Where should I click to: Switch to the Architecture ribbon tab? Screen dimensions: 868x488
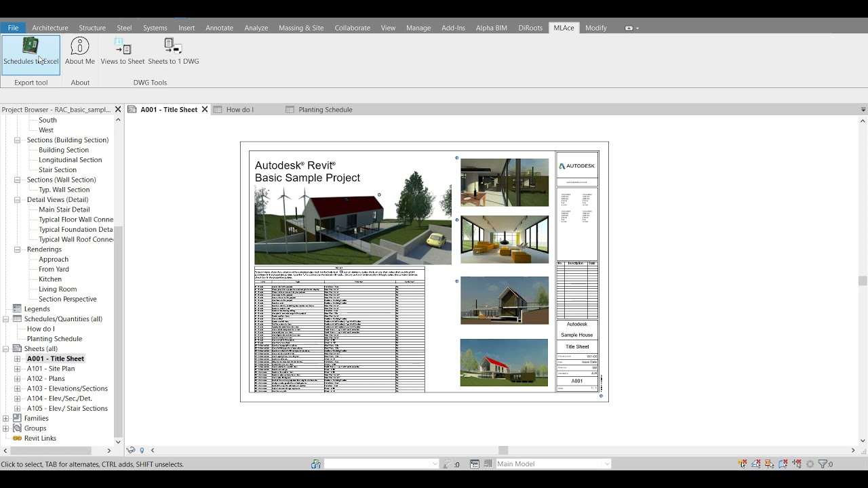50,28
